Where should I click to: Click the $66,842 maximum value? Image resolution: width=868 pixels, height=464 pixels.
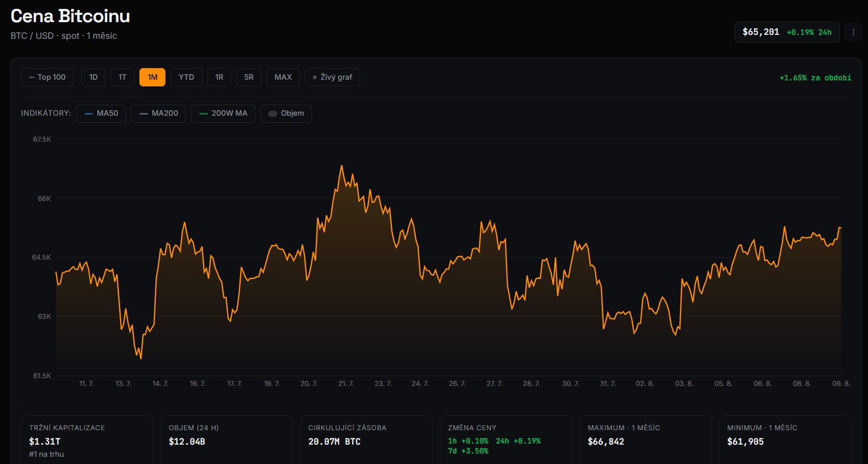coord(606,442)
